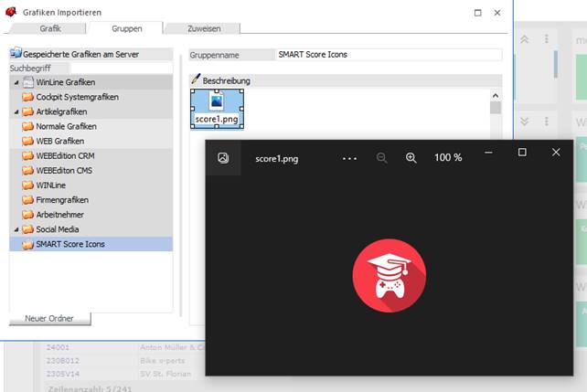Collapse the Artikelgrafiken tree node
Viewport: 587px width, 392px height.
(16, 111)
